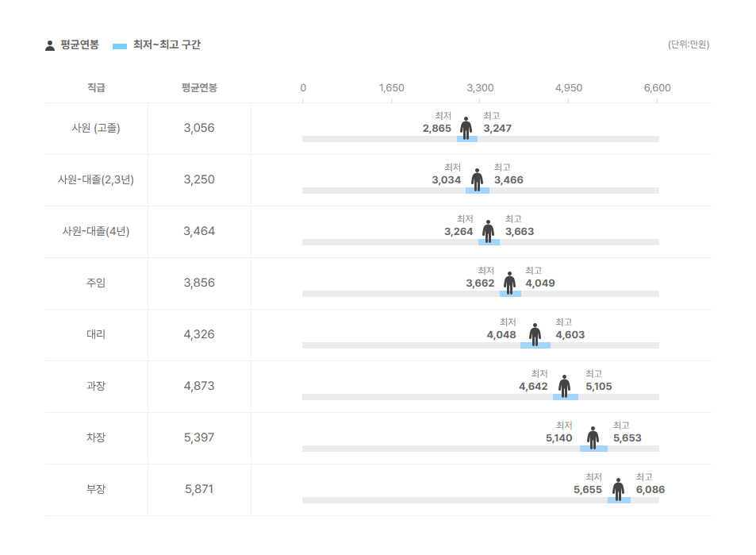Screen dimensions: 756x555
Task: Click the person icon in 사원-대졸(2,3년) row
Action: pos(477,179)
